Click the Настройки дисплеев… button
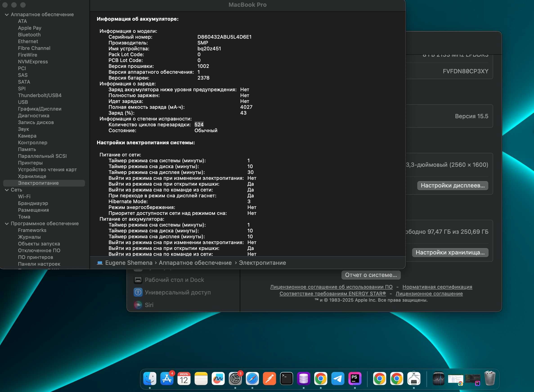 453,186
